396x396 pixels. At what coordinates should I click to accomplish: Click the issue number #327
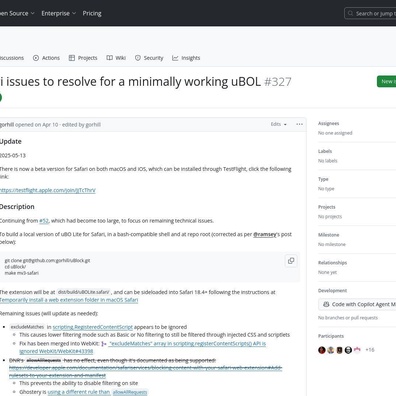coord(278,82)
